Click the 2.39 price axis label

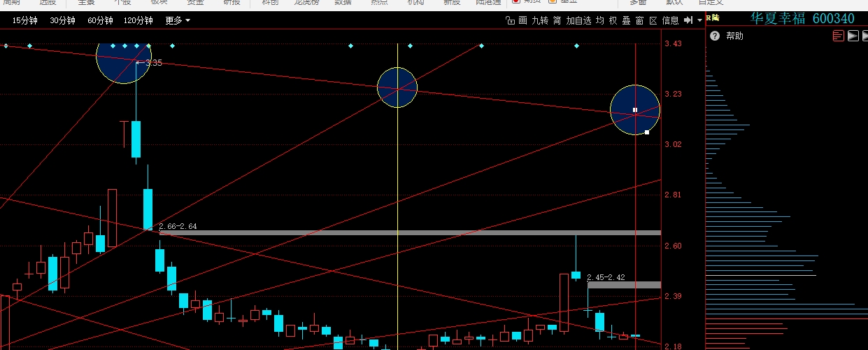click(673, 296)
